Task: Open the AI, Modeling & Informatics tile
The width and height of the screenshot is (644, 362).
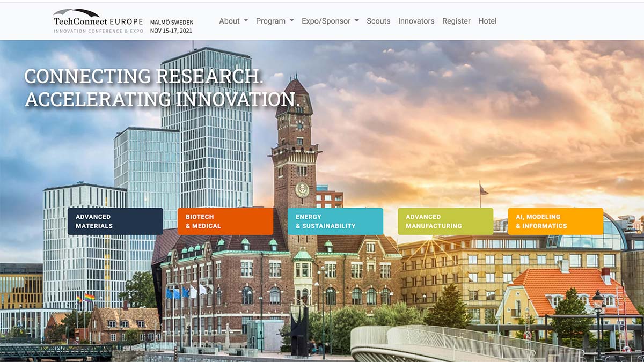Action: [555, 221]
